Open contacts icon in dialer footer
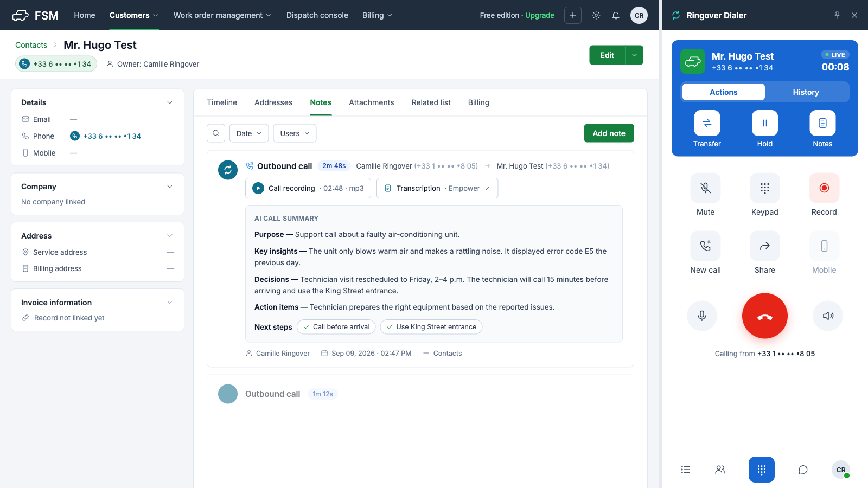The height and width of the screenshot is (488, 868). [720, 470]
